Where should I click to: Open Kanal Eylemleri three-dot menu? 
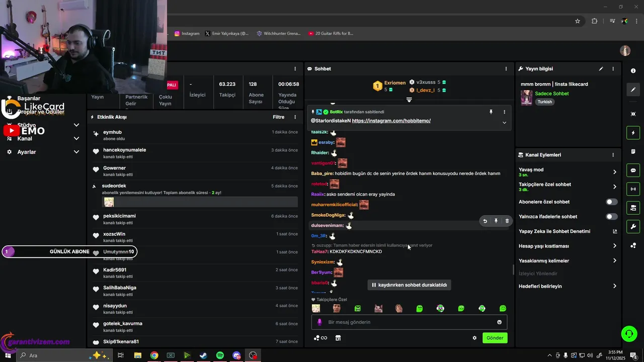tap(613, 155)
